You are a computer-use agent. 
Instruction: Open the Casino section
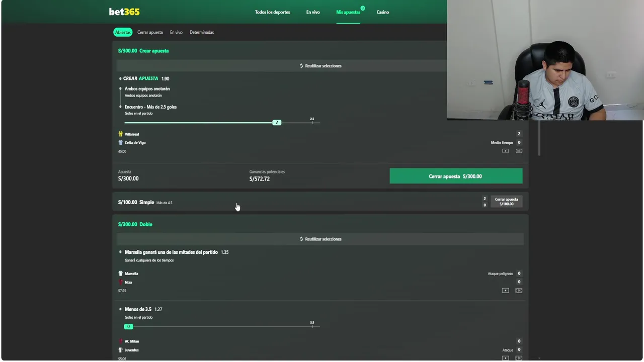click(383, 12)
